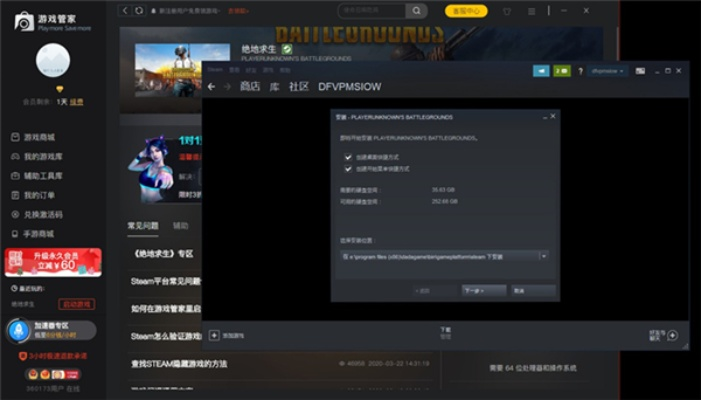This screenshot has height=400, width=701.
Task: Expand install location dropdown arrow
Action: point(544,257)
